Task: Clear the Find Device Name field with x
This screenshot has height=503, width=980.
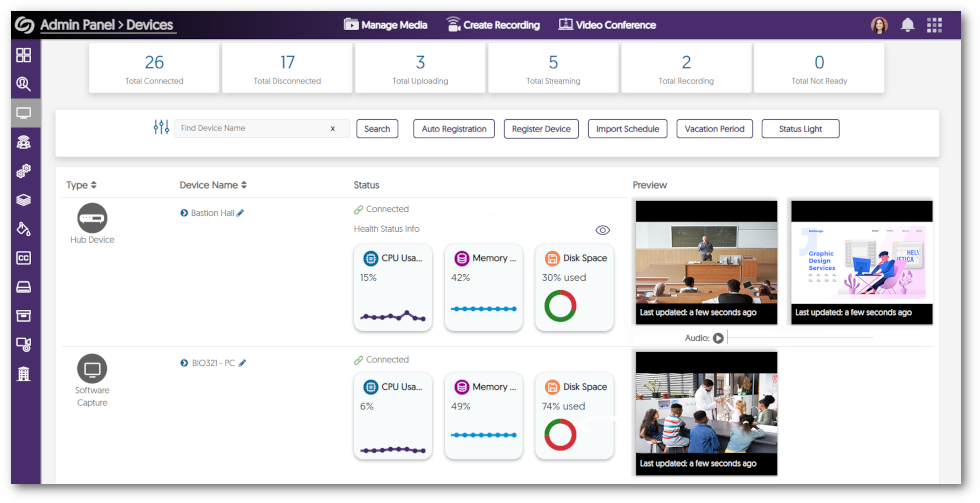Action: (332, 129)
